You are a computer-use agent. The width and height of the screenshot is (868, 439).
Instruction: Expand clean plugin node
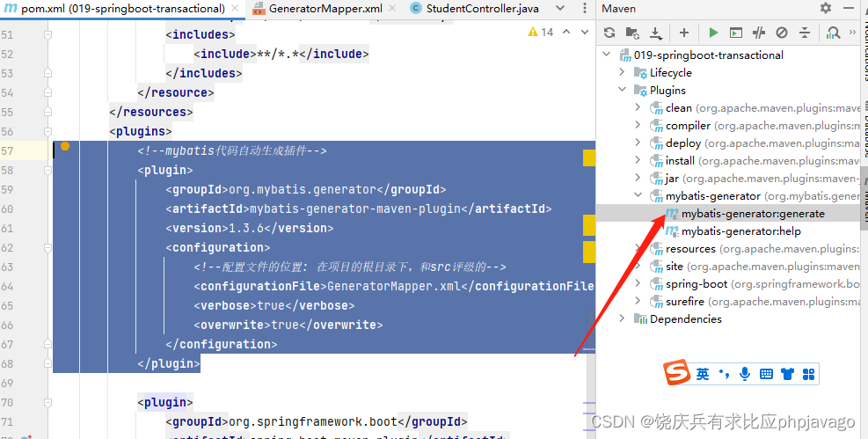638,107
